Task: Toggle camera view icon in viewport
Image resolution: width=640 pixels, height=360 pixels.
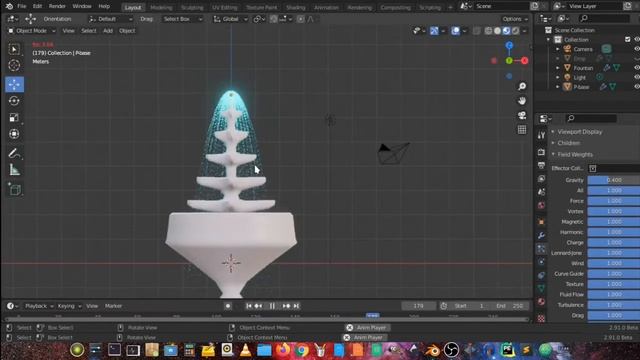Action: coord(522,116)
